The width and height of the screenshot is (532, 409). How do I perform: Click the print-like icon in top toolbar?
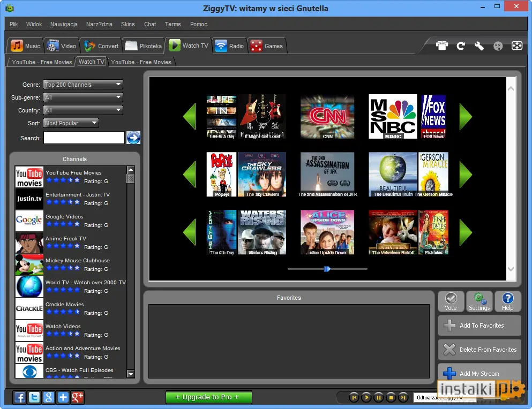(442, 46)
